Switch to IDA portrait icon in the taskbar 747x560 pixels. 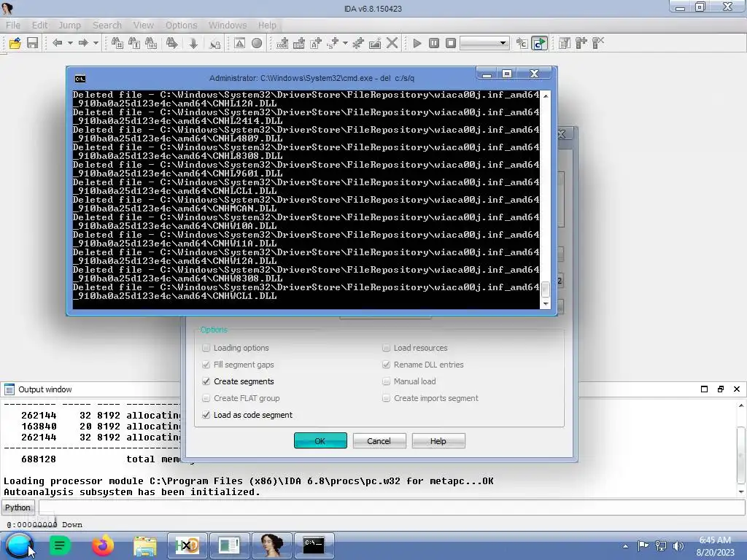[271, 545]
